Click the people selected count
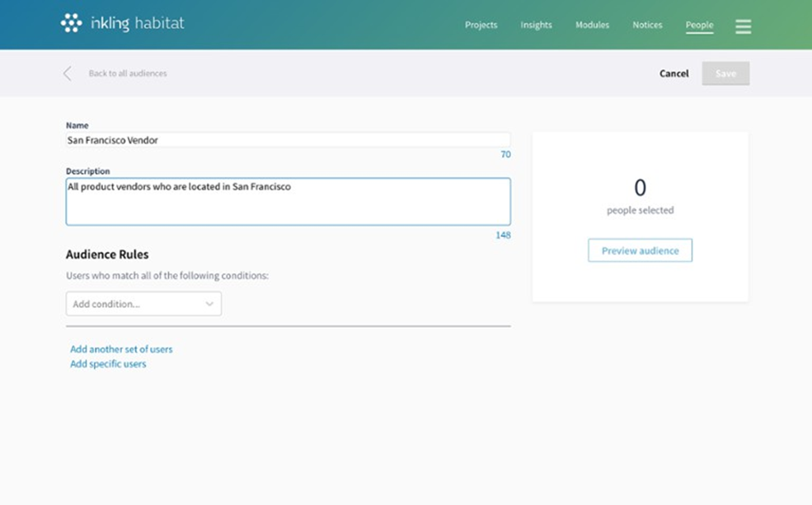 [640, 188]
